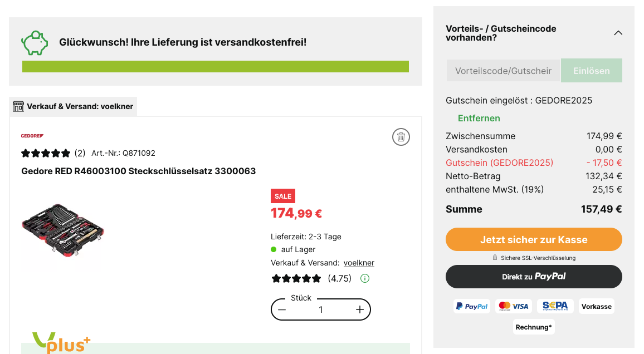The width and height of the screenshot is (644, 354).
Task: Decrease quantity with the minus button
Action: [x=282, y=310]
